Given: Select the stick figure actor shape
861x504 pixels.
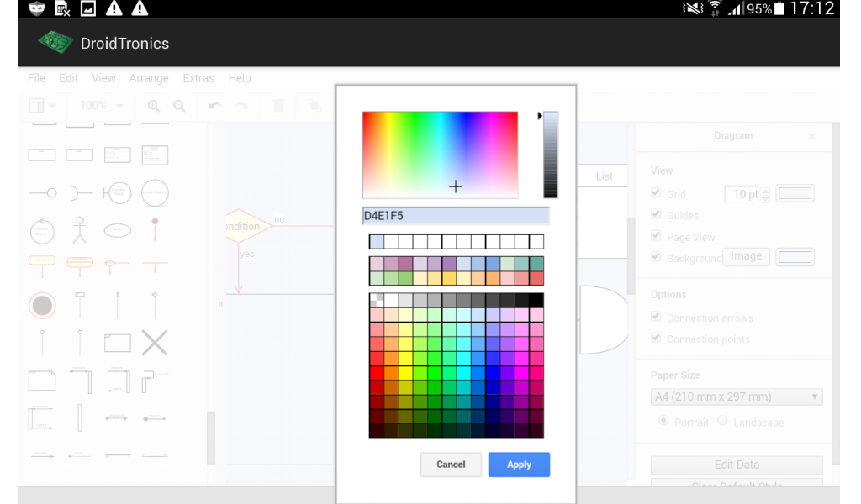Looking at the screenshot, I should pos(80,230).
